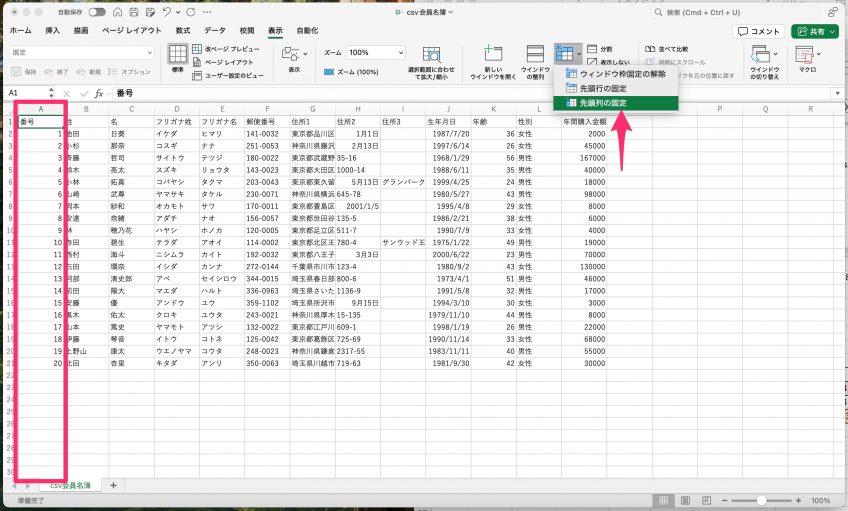This screenshot has width=848, height=511.
Task: Switch to Normal view in status bar
Action: click(663, 500)
